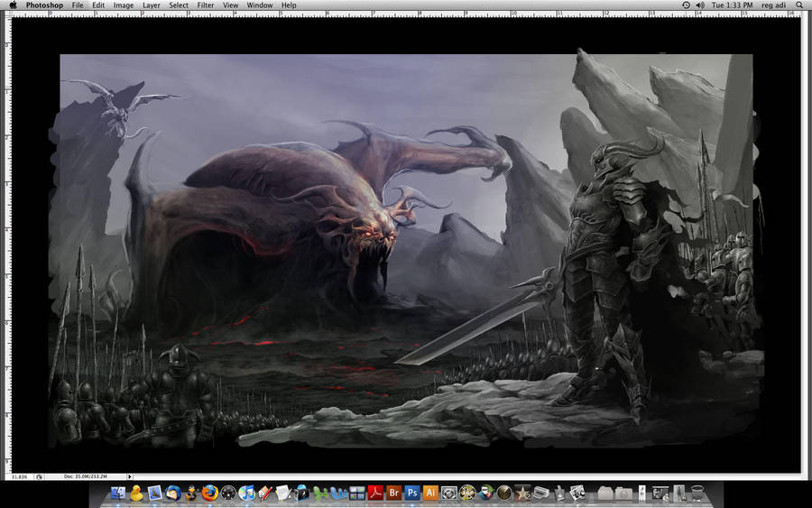Open the Trash in the dock
This screenshot has height=508, width=812.
pyautogui.click(x=697, y=493)
